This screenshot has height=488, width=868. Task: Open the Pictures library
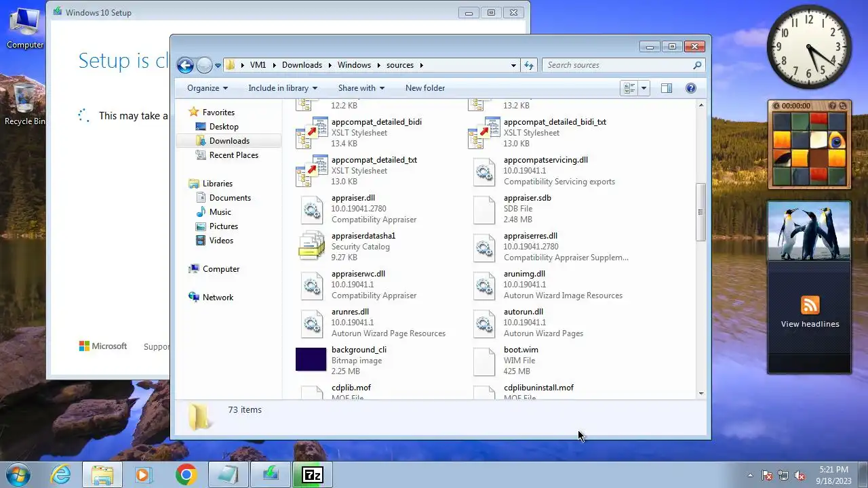coord(223,226)
